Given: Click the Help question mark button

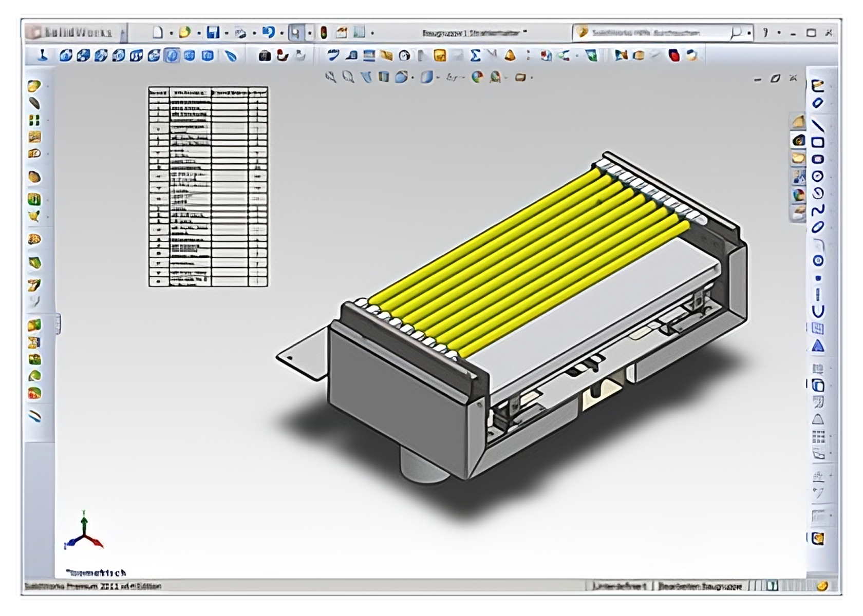Looking at the screenshot, I should pyautogui.click(x=765, y=33).
